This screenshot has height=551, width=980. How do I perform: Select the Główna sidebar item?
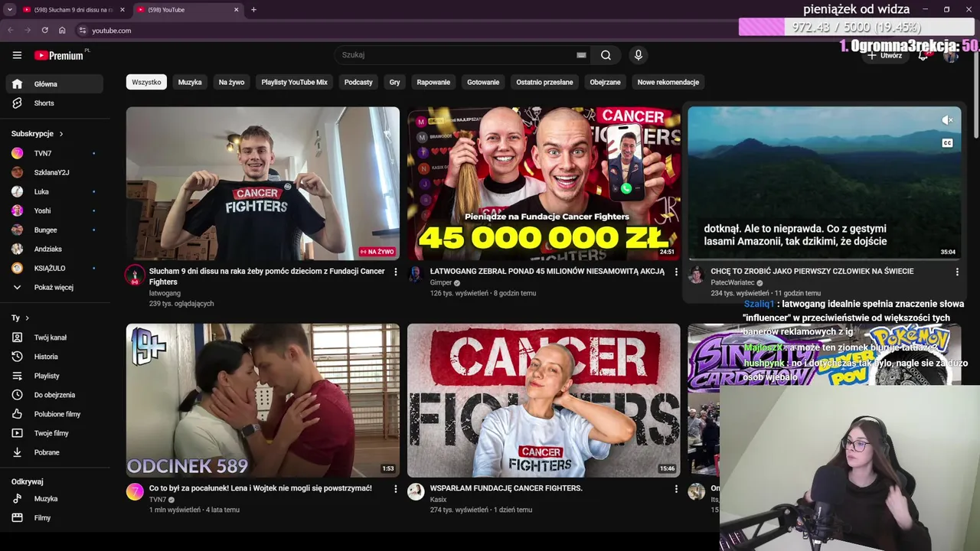(54, 84)
